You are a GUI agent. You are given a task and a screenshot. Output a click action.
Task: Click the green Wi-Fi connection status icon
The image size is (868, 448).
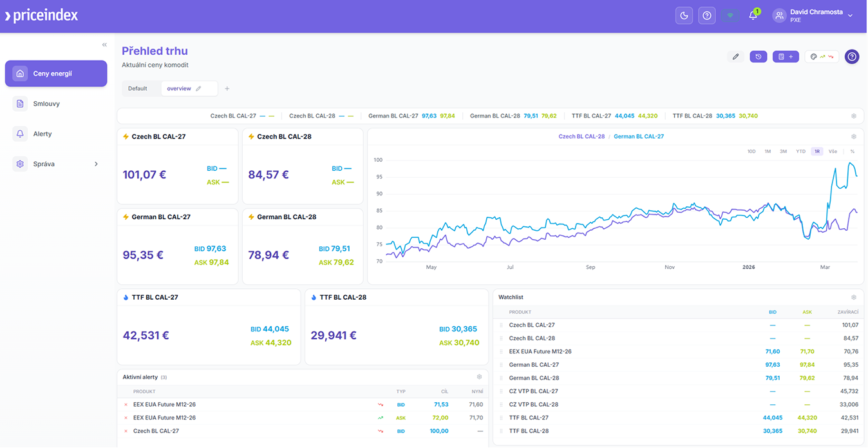730,15
